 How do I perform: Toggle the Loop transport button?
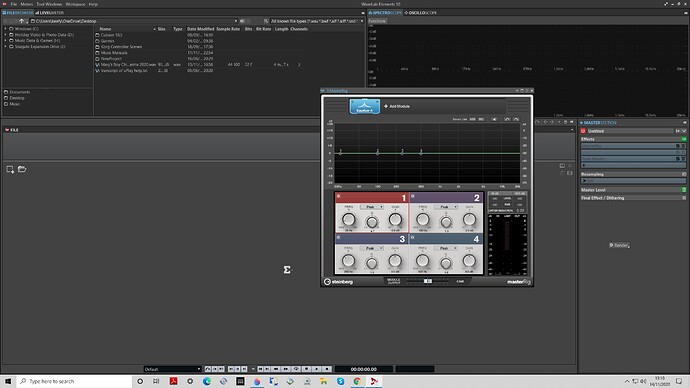point(296,369)
